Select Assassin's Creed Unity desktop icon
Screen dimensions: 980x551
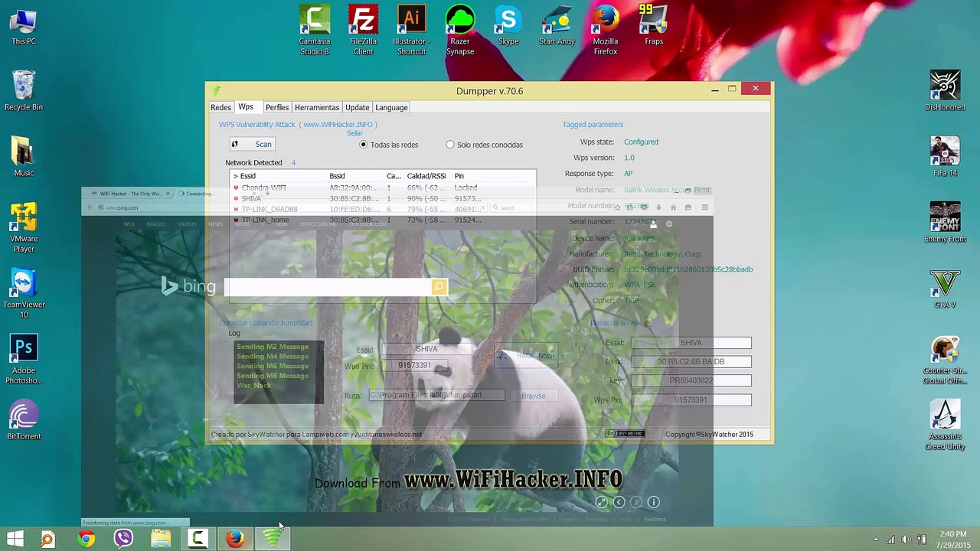tap(945, 425)
